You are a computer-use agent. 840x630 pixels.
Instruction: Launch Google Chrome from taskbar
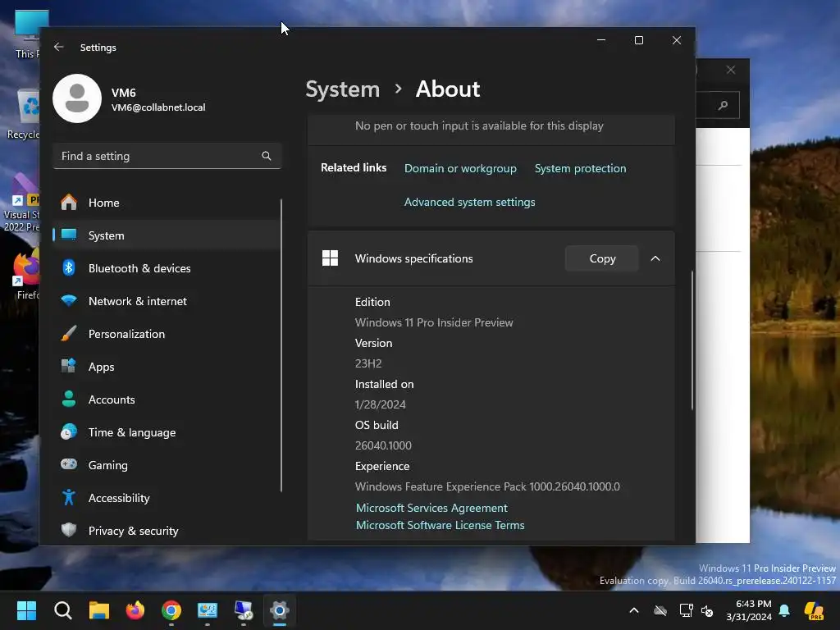tap(171, 610)
